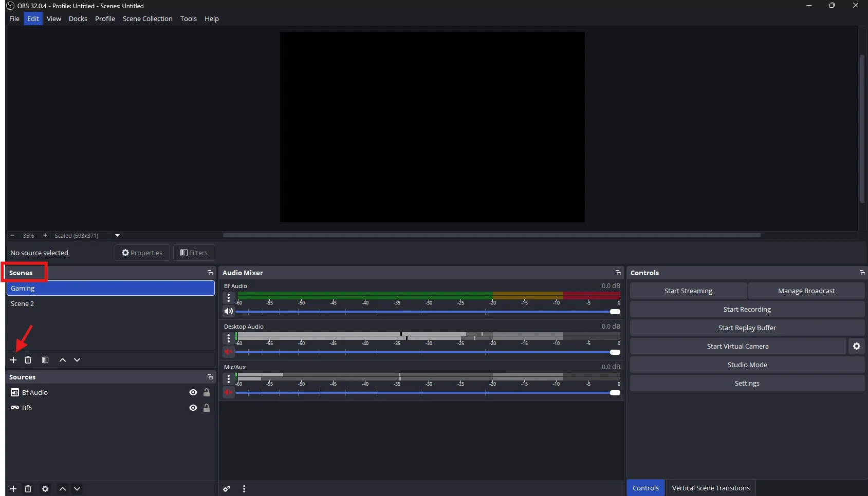Open the preview scaling dropdown arrow

click(117, 236)
